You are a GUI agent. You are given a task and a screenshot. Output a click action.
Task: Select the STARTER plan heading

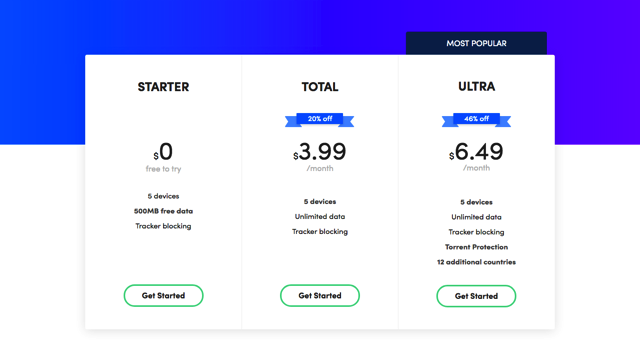pyautogui.click(x=163, y=87)
